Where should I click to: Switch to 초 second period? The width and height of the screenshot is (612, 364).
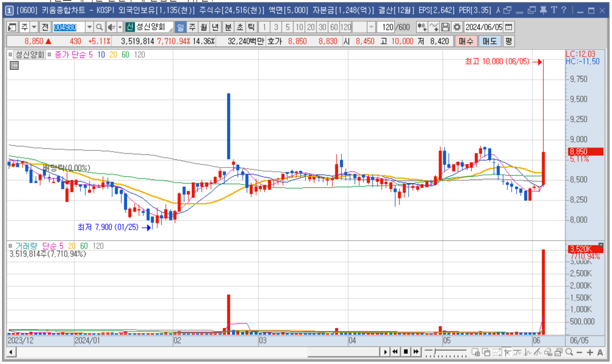[x=240, y=27]
